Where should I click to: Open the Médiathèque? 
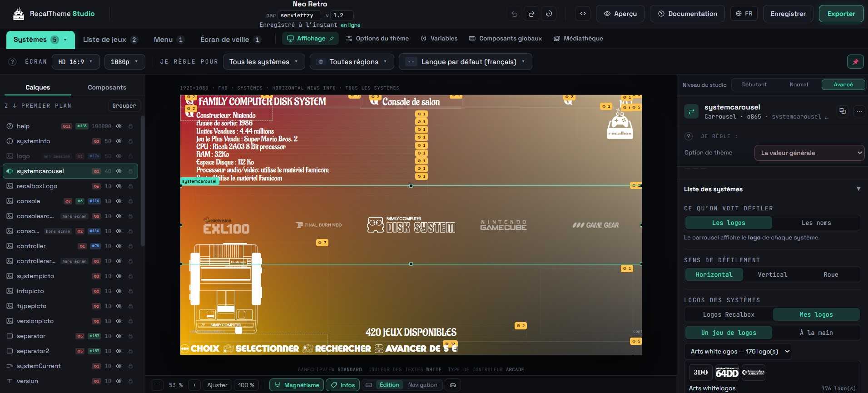click(578, 39)
